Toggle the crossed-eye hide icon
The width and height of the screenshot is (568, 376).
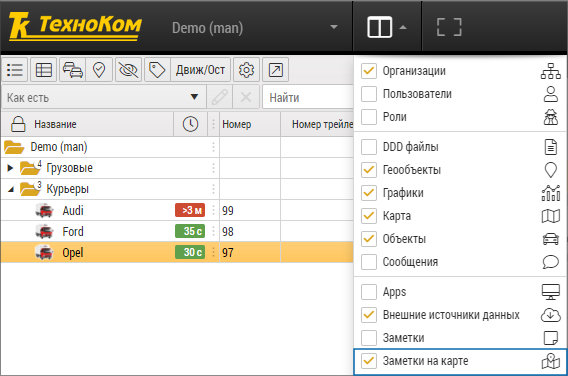128,70
